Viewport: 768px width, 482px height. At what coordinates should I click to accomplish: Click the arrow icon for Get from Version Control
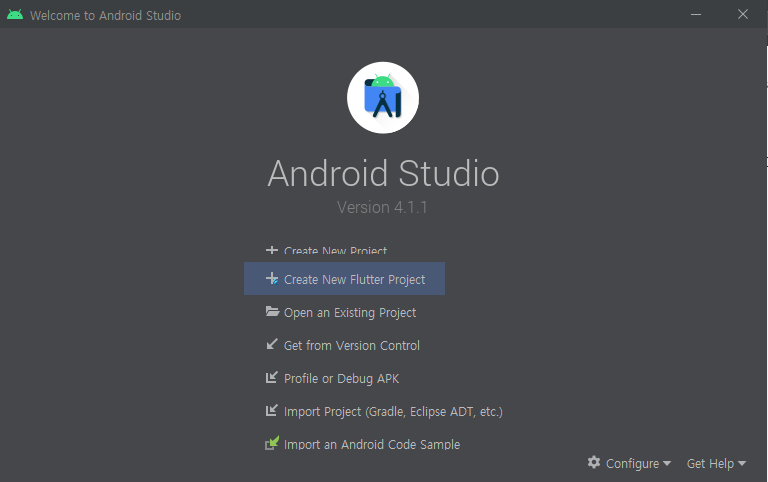coord(272,344)
